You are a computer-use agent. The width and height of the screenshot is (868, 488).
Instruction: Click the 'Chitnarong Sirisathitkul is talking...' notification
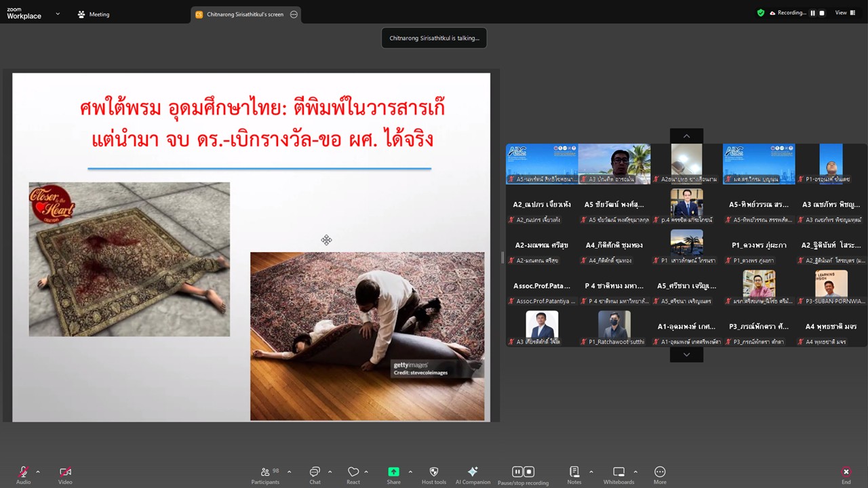coord(434,38)
